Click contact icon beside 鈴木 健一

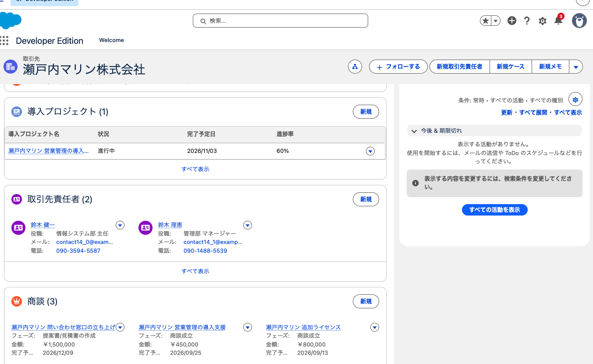[x=18, y=228]
